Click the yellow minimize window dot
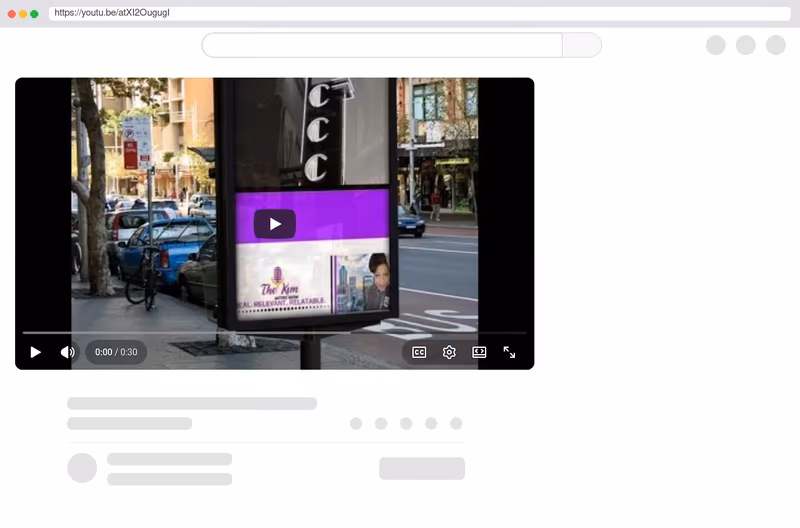This screenshot has height=528, width=800. click(23, 14)
